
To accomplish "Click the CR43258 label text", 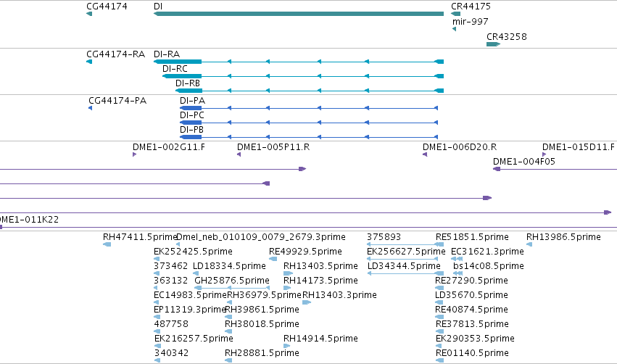I will (506, 36).
